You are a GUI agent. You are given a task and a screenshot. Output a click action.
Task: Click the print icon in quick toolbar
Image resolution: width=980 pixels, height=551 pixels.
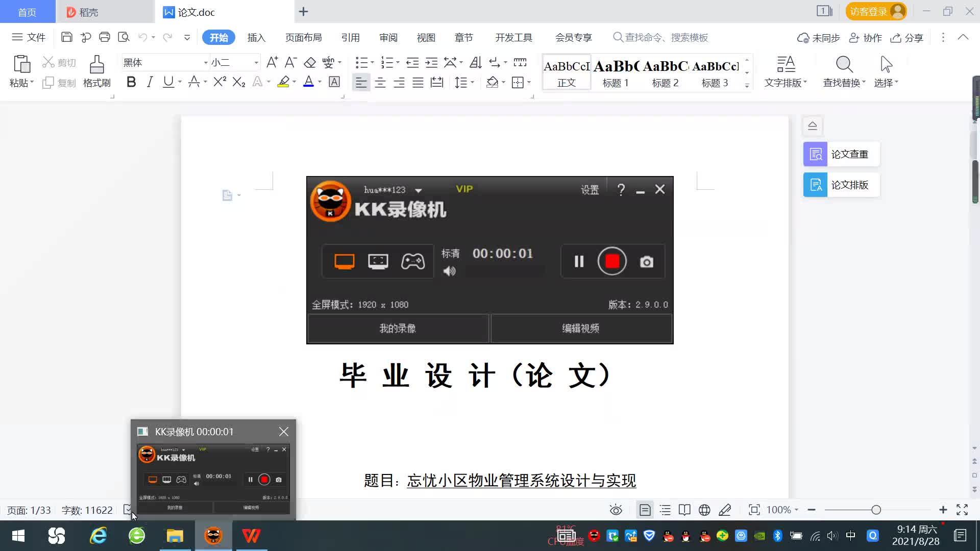point(105,37)
